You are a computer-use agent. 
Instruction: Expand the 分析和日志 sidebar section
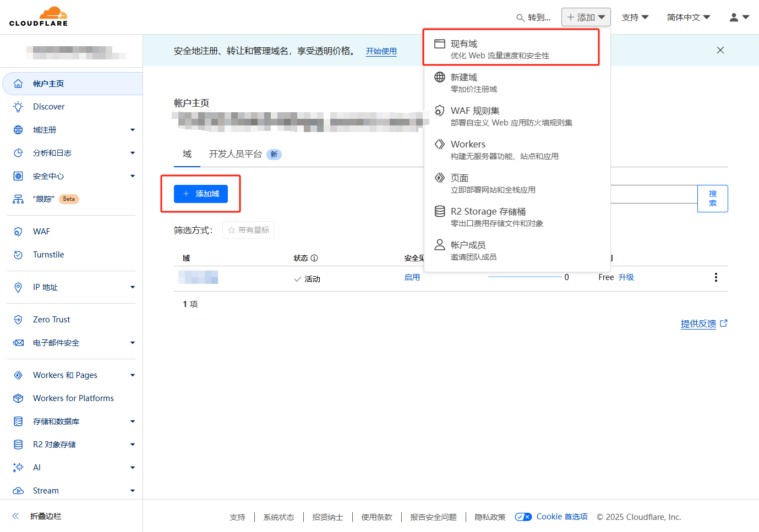tap(133, 153)
